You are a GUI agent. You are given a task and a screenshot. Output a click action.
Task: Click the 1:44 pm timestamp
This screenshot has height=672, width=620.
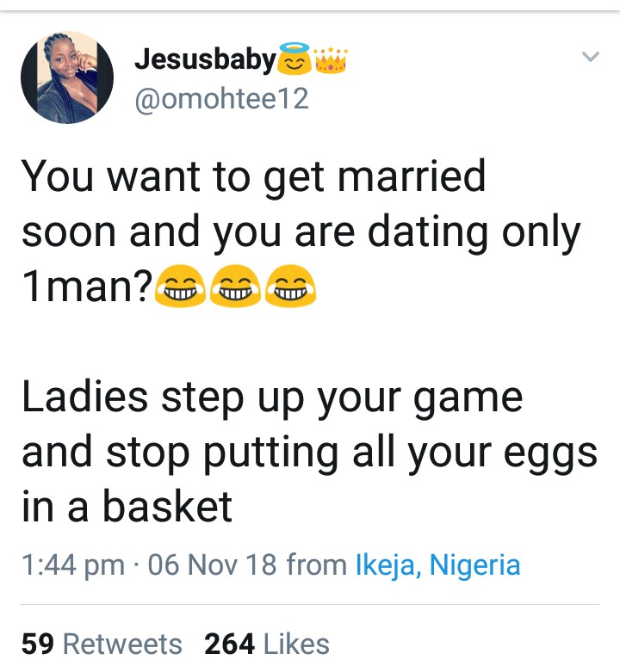point(72,565)
